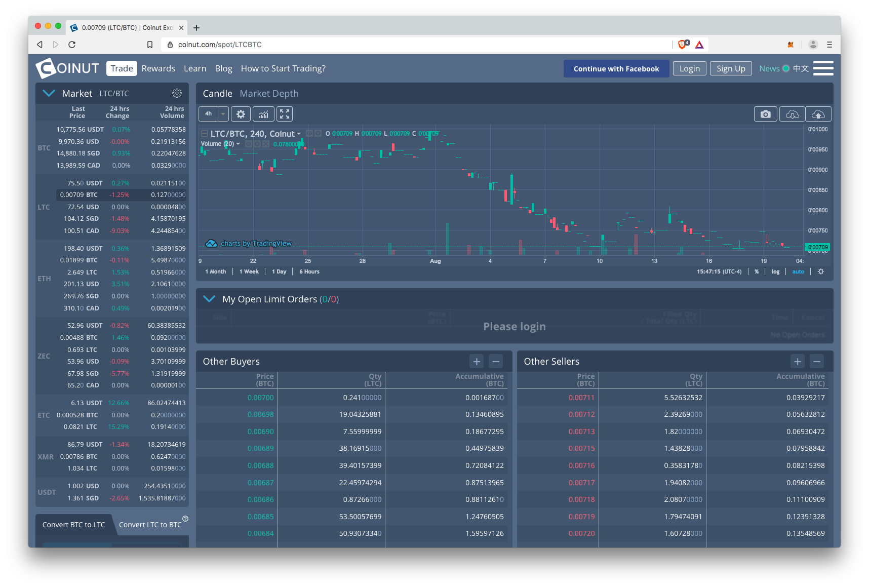The image size is (869, 588).
Task: Toggle News switch in header
Action: [786, 68]
